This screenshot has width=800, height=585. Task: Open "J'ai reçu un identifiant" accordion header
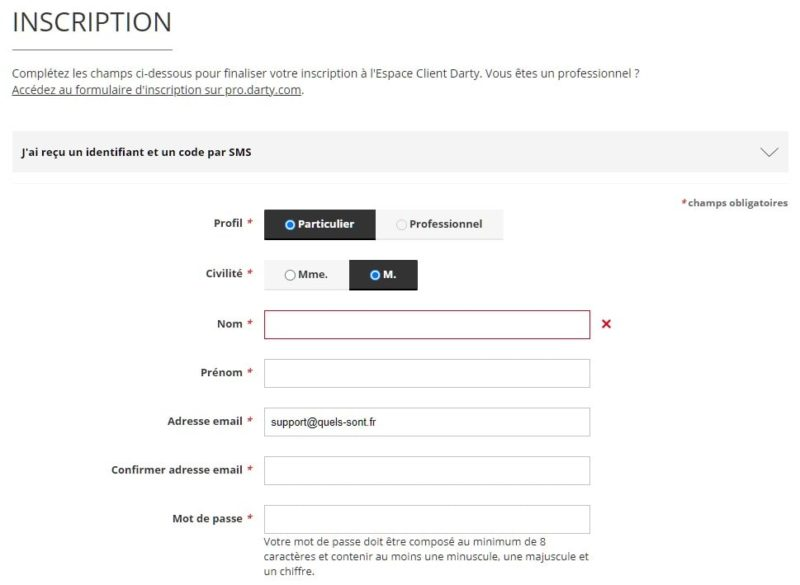click(136, 152)
